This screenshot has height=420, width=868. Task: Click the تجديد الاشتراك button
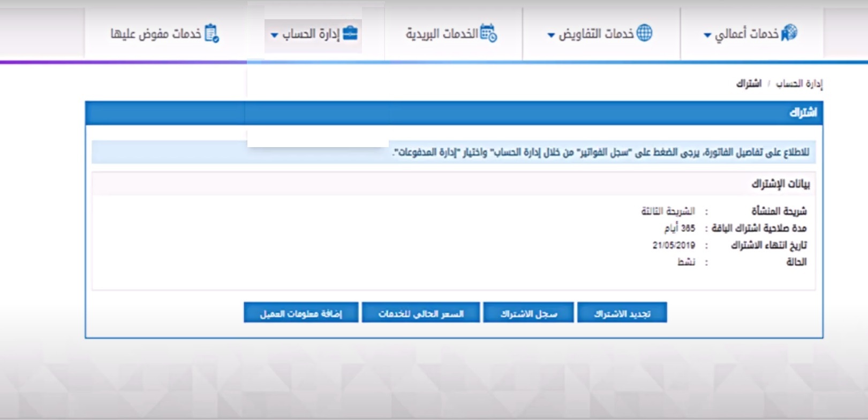pos(622,313)
